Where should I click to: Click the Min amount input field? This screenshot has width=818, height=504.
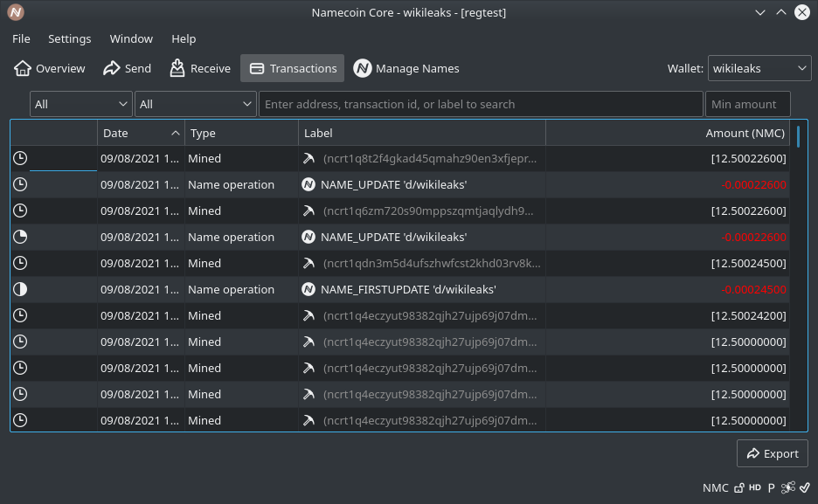coord(747,103)
